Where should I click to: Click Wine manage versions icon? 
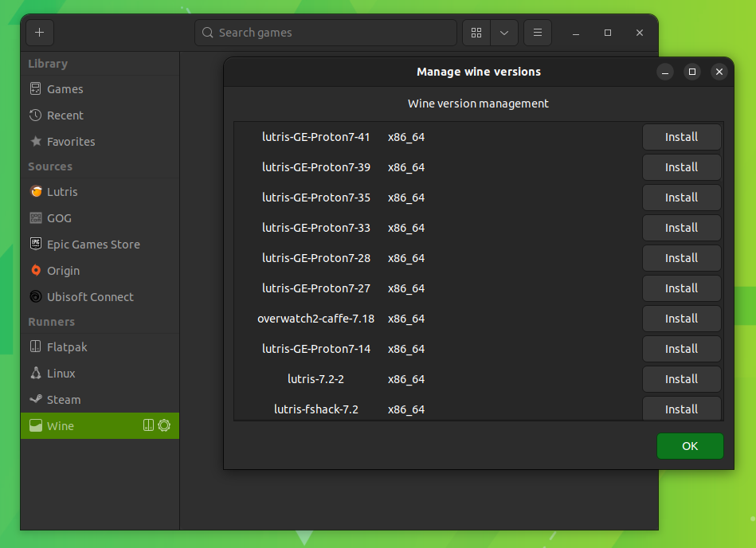click(x=148, y=425)
